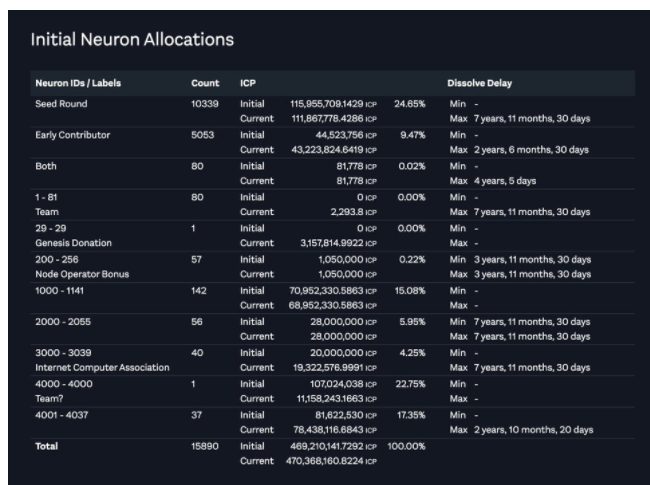Select initial value 70,952,330.5863 ICP

[x=333, y=291]
